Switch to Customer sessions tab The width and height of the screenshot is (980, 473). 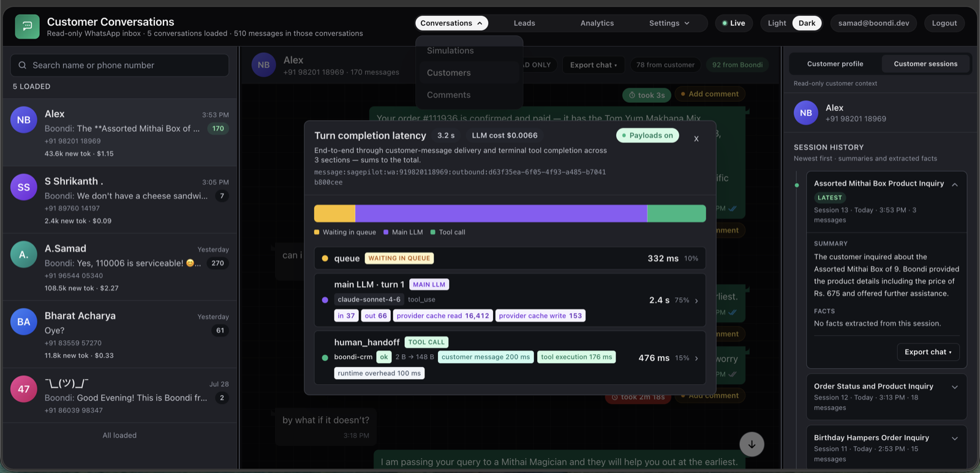[x=925, y=64]
